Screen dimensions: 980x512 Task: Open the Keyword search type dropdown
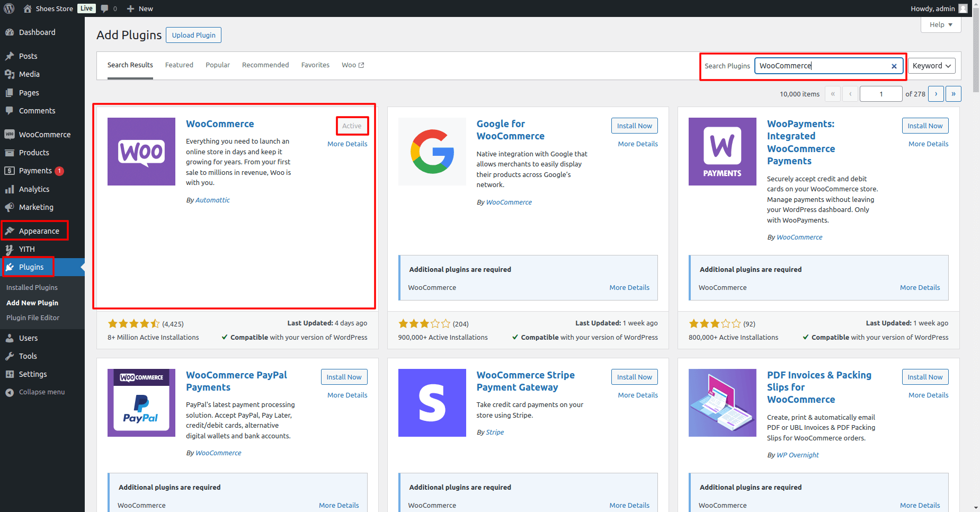click(x=931, y=66)
